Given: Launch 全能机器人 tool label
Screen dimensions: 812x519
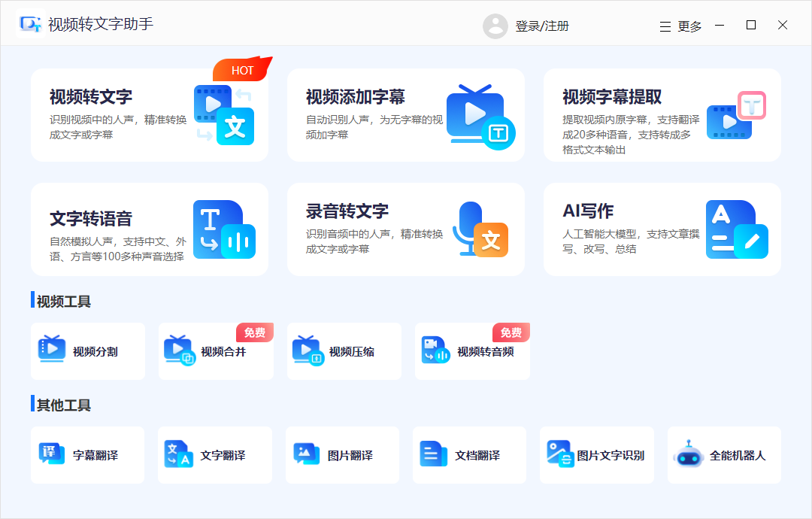Looking at the screenshot, I should click(x=738, y=455).
